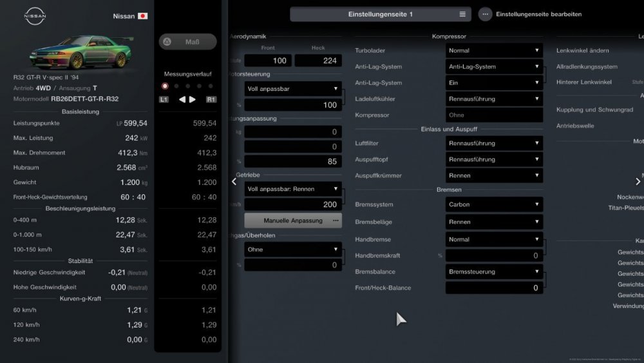Click the Hinterer Lenkwinkel label

click(583, 82)
